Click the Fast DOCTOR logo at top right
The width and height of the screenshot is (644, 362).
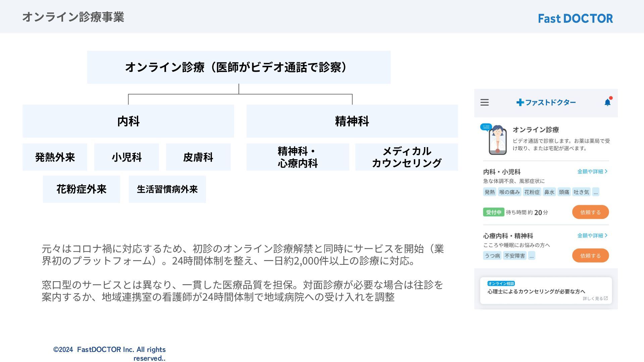pos(575,18)
